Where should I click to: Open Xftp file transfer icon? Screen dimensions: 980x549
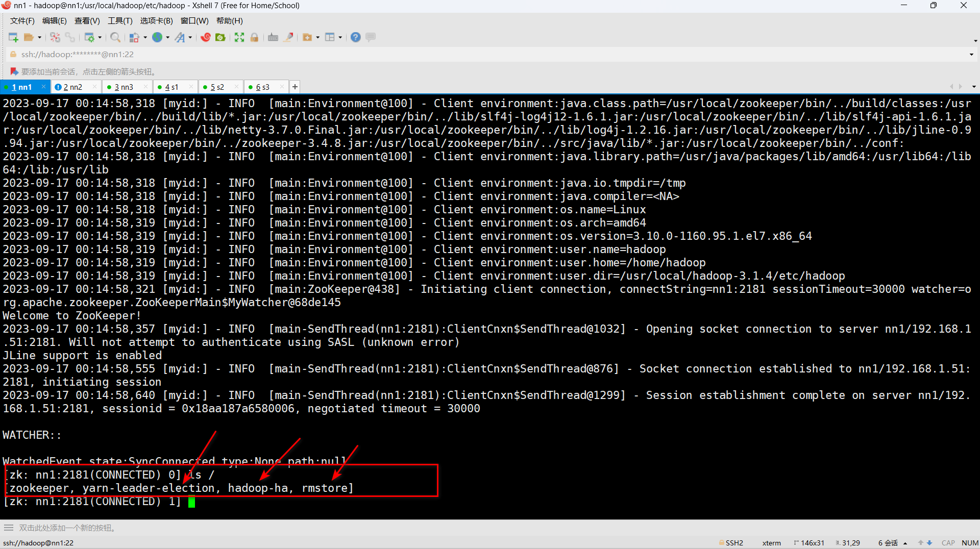click(220, 37)
